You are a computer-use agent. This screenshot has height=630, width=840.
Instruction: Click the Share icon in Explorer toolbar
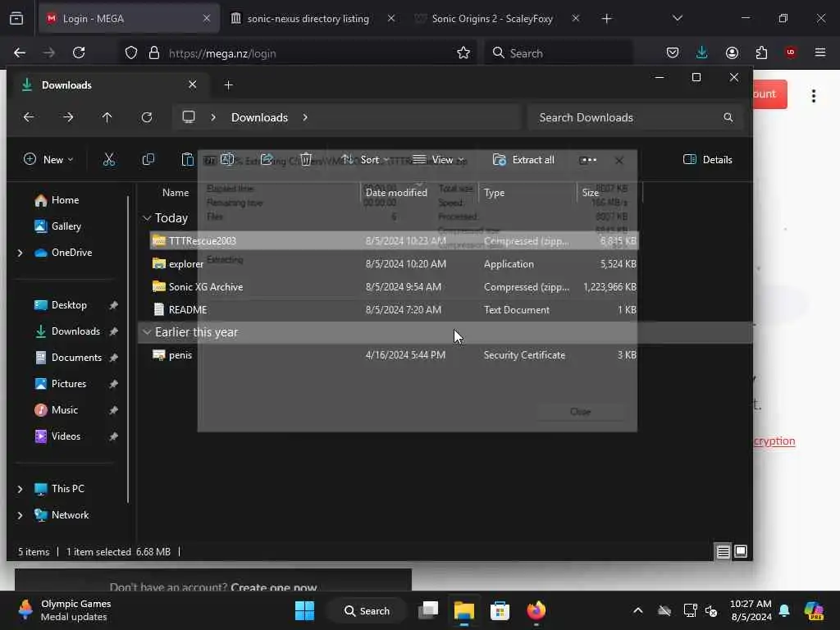pyautogui.click(x=267, y=160)
